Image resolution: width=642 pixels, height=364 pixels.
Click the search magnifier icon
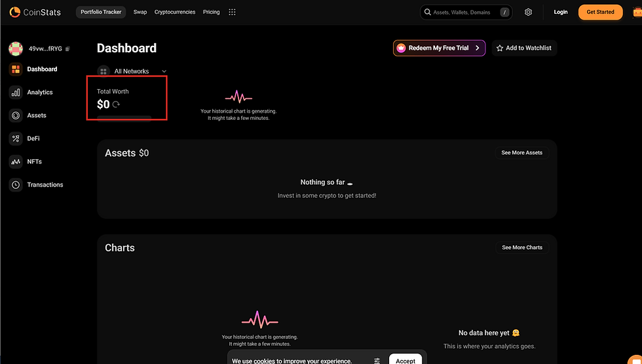[x=427, y=12]
